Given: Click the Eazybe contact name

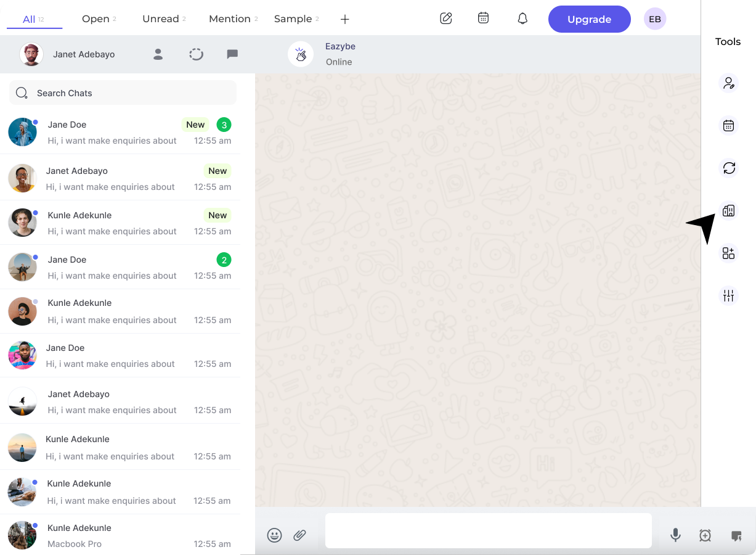Looking at the screenshot, I should pyautogui.click(x=340, y=46).
